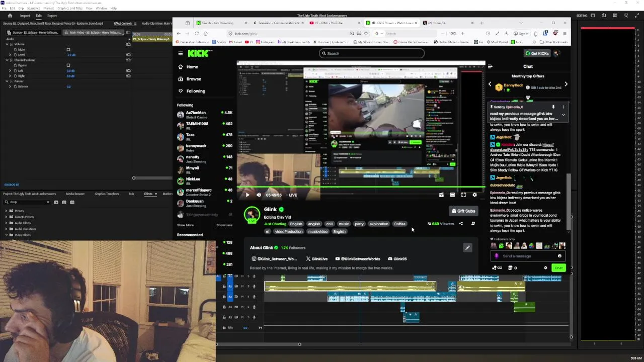
Task: Mute audio track A2 in timeline
Action: pyautogui.click(x=242, y=286)
